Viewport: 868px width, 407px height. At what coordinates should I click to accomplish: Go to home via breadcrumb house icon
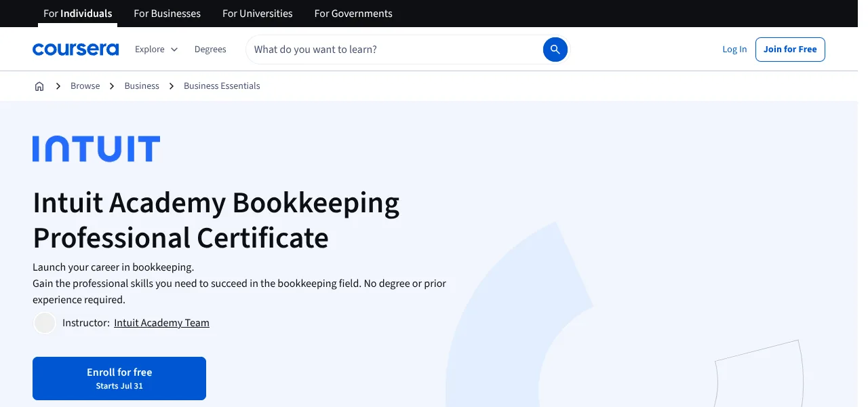tap(39, 86)
